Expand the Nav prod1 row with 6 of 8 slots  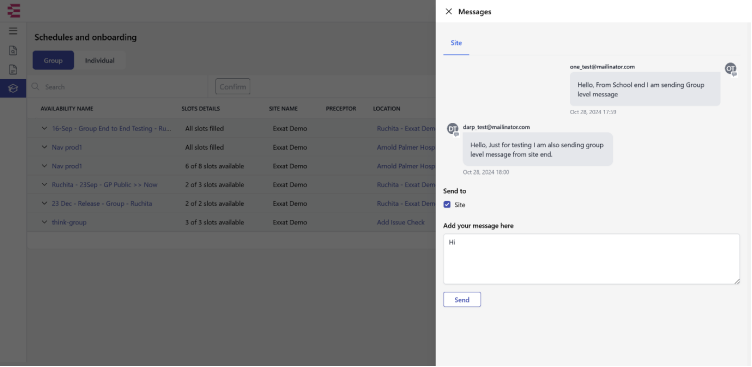pos(45,166)
